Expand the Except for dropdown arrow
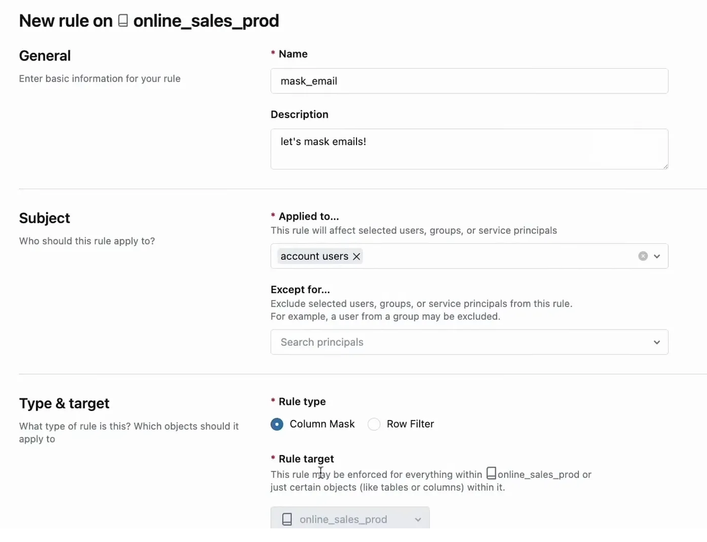This screenshot has height=542, width=707. coord(657,343)
